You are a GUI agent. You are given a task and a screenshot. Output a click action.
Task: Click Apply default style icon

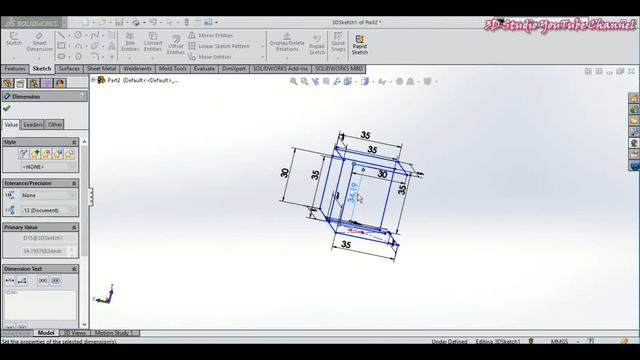pyautogui.click(x=23, y=154)
